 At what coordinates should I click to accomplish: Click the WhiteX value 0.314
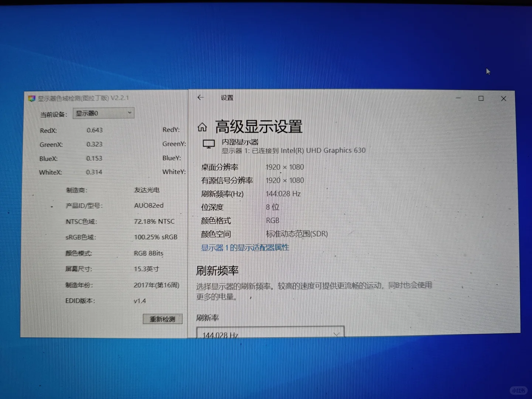pyautogui.click(x=94, y=172)
